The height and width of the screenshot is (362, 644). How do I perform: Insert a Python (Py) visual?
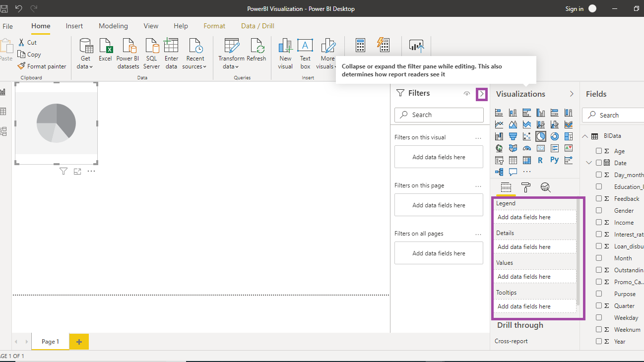click(555, 160)
